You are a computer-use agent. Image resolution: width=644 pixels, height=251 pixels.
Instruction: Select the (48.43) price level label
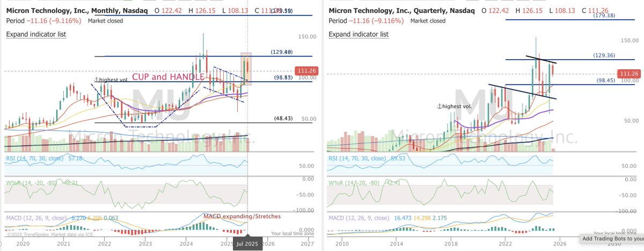click(x=281, y=118)
